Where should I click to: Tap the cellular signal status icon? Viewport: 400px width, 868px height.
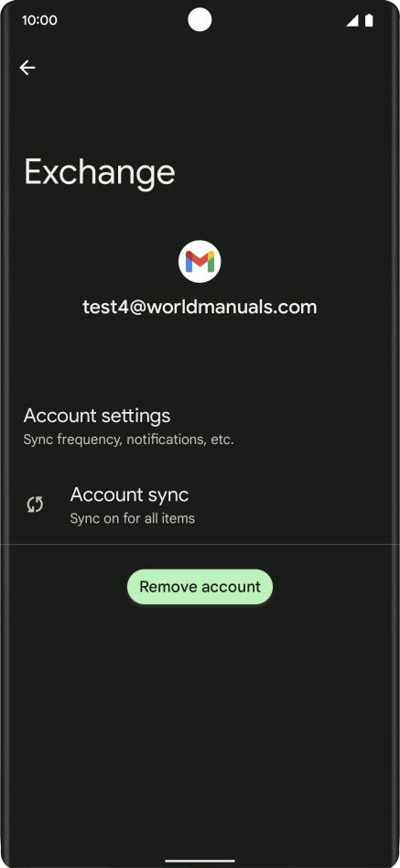point(351,20)
